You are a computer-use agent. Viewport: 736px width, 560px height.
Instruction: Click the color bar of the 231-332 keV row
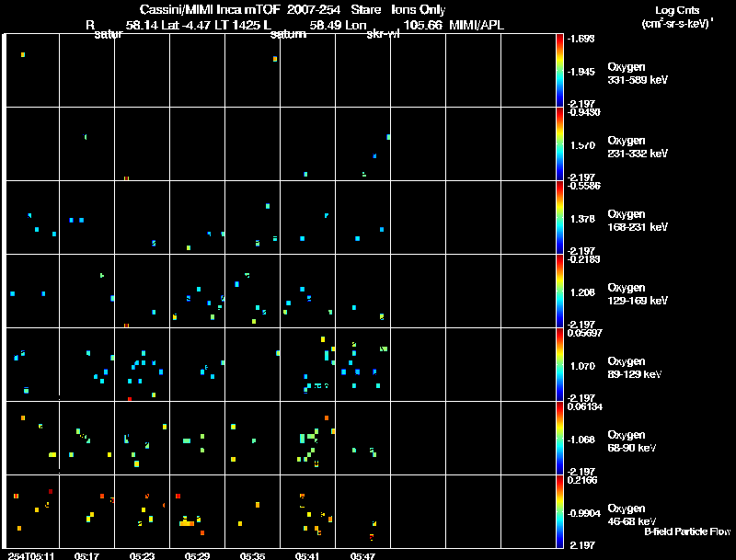click(x=559, y=143)
